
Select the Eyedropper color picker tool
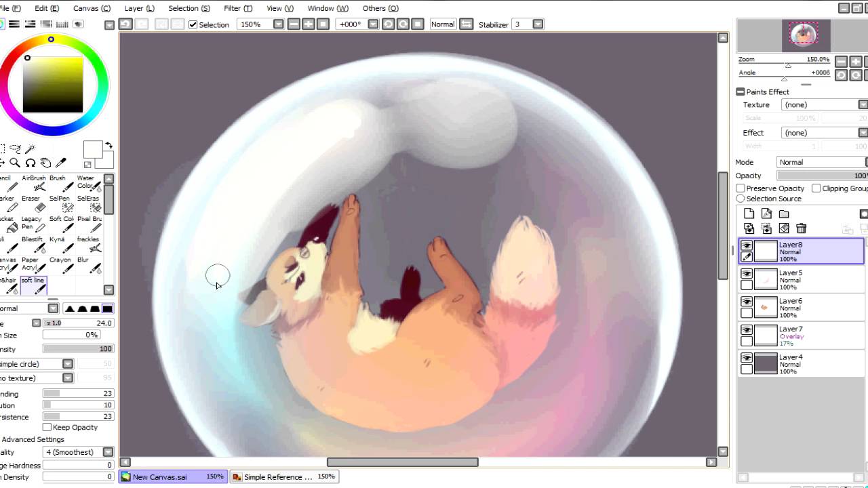pyautogui.click(x=60, y=163)
